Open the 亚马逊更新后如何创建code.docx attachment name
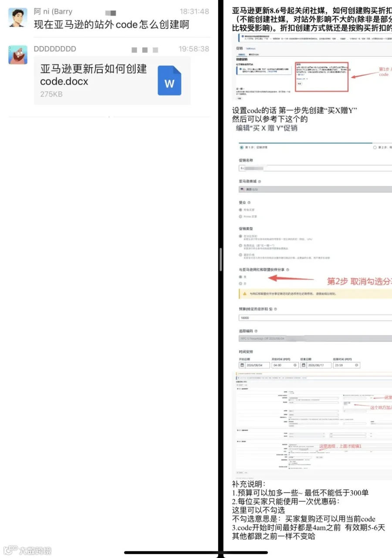The image size is (392, 558). (x=94, y=75)
